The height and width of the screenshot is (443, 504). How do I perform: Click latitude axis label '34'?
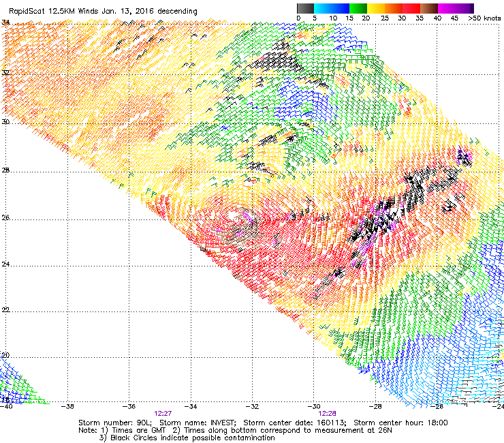click(5, 22)
